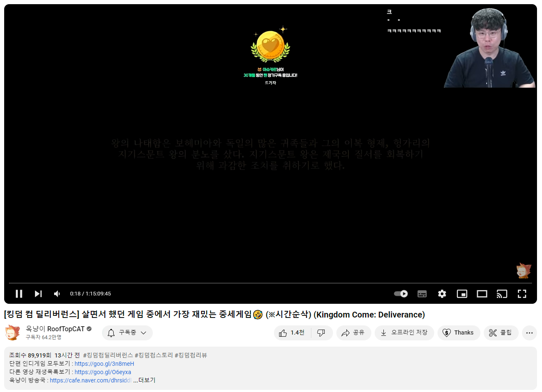Mute the video volume
The height and width of the screenshot is (392, 542).
point(57,294)
